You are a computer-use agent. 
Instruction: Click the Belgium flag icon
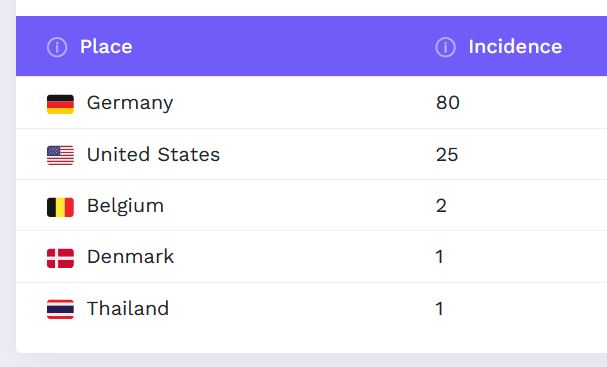(x=60, y=207)
